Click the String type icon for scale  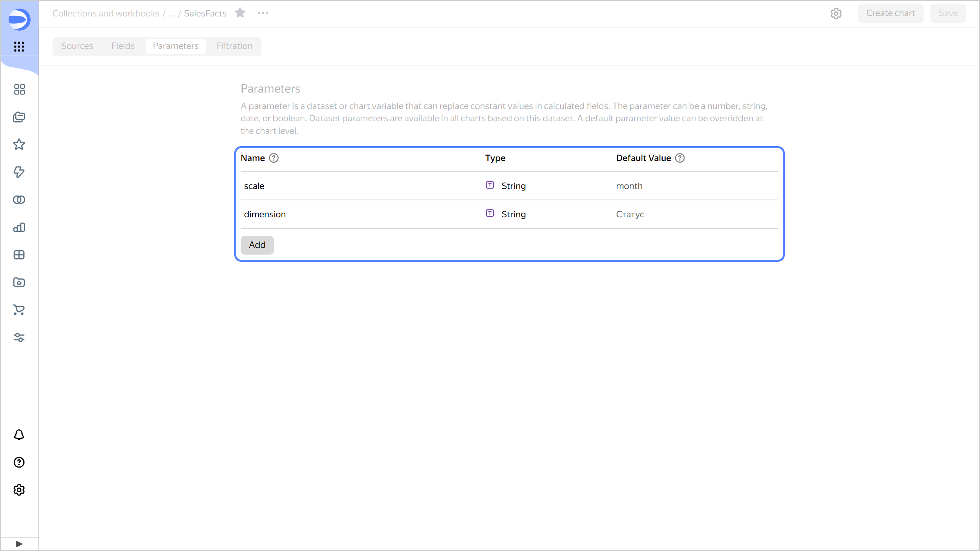pyautogui.click(x=490, y=185)
